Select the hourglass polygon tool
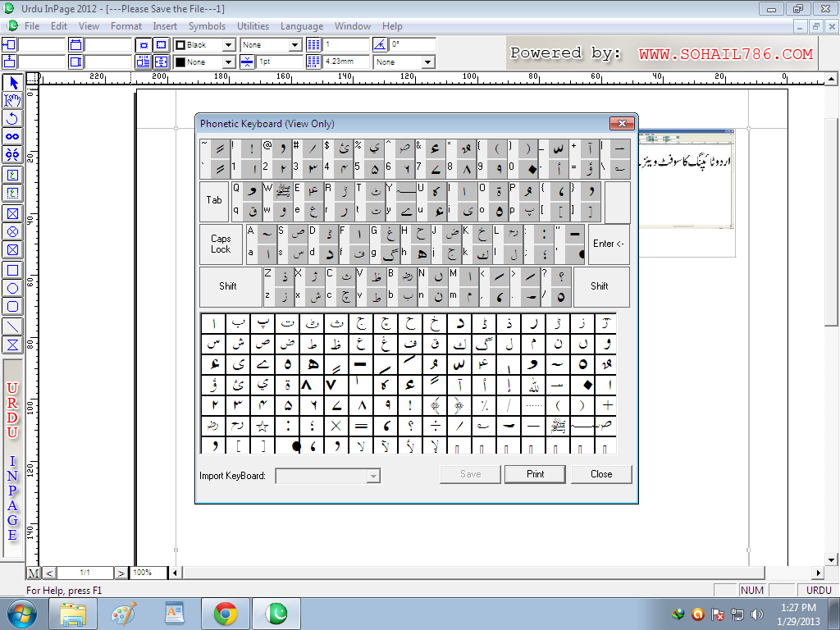 pyautogui.click(x=13, y=345)
